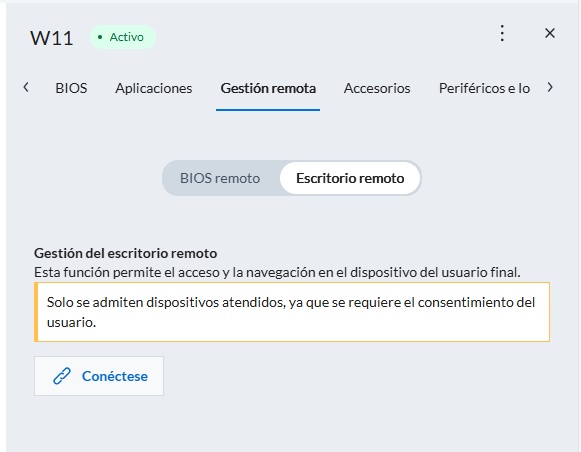Image resolution: width=581 pixels, height=452 pixels.
Task: Click the blue underline beneath Gestión remota
Action: click(x=268, y=110)
